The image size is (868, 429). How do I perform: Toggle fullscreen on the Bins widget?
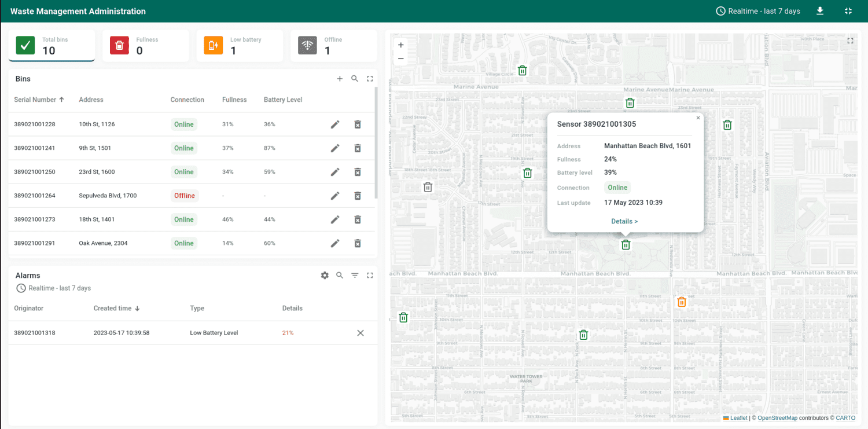pos(370,78)
